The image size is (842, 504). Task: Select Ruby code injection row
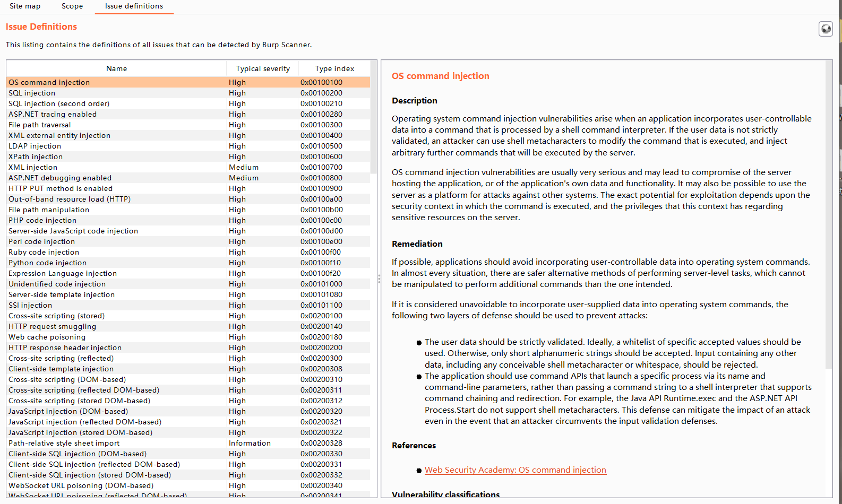[x=188, y=252]
